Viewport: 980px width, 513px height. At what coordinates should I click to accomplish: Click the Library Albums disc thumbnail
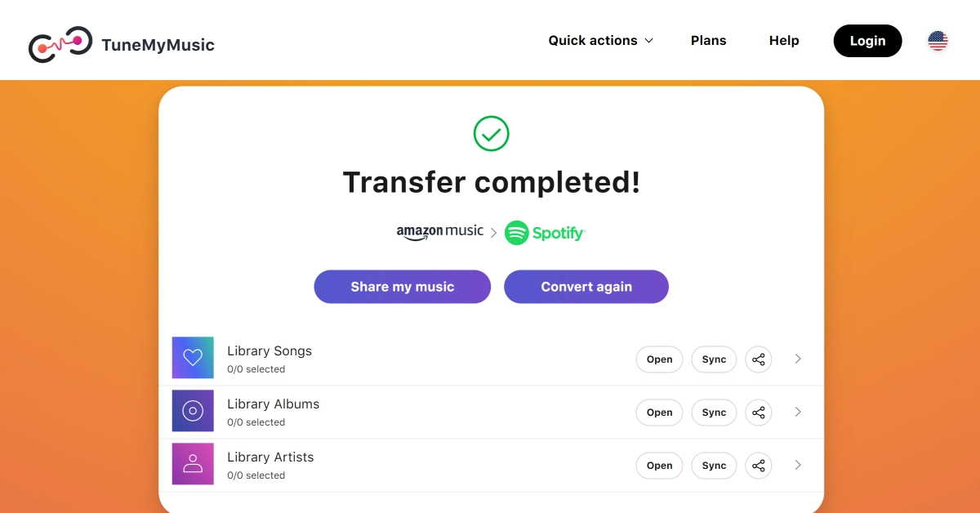tap(193, 411)
